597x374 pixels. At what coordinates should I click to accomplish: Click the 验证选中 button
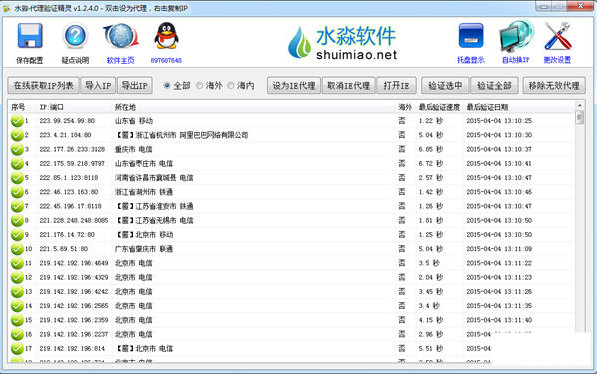click(445, 86)
